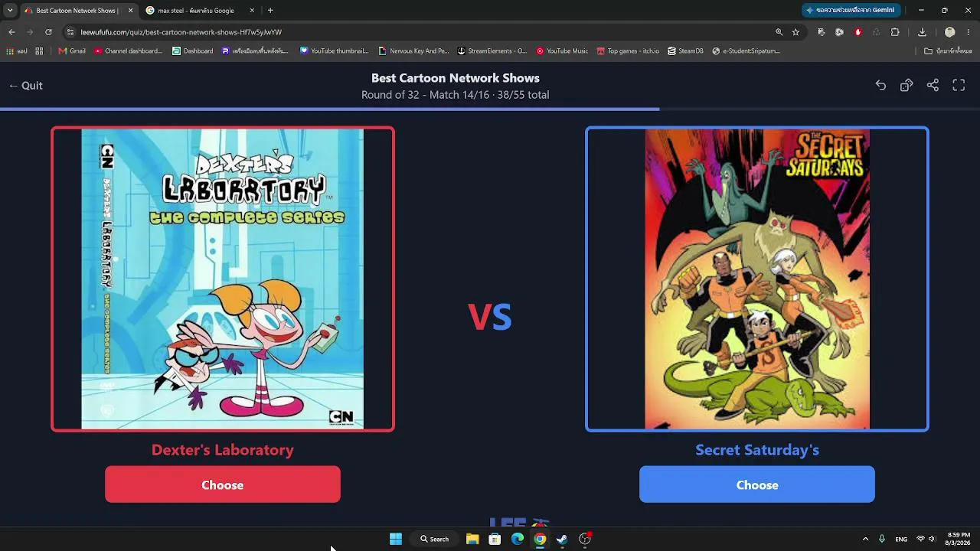
Task: Open OBS Studio from the taskbar
Action: tap(585, 539)
